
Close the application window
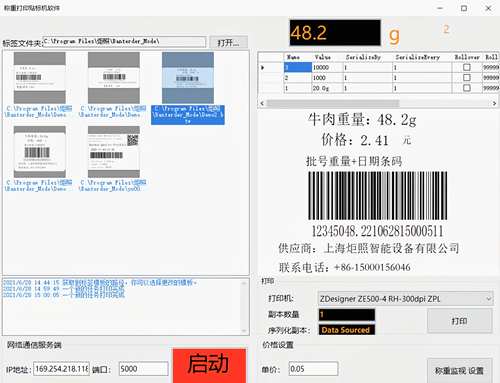point(488,8)
